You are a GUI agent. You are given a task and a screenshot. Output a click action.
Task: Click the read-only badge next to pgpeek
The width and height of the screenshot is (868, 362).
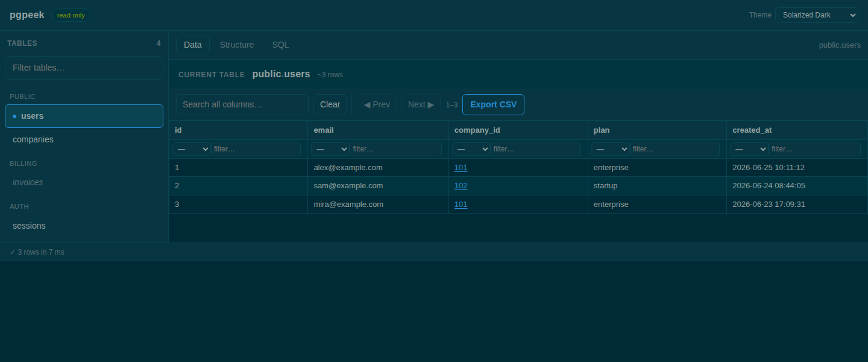tap(71, 15)
